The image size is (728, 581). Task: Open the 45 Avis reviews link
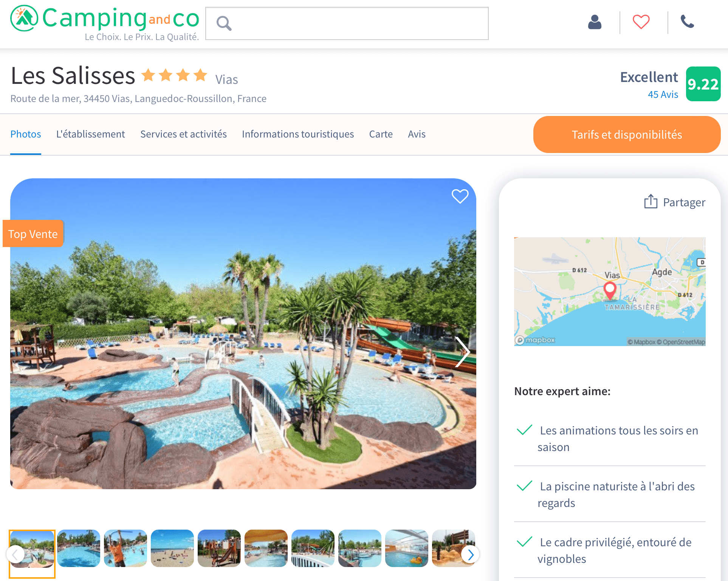[663, 94]
